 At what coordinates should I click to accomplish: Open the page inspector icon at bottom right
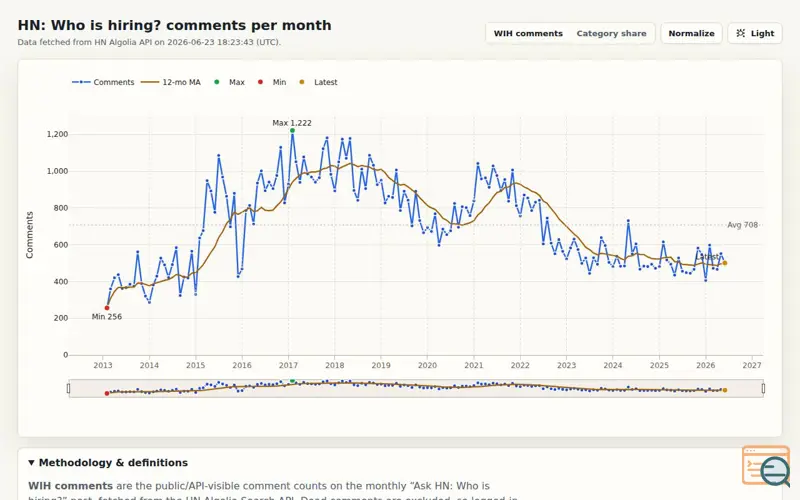pyautogui.click(x=766, y=466)
